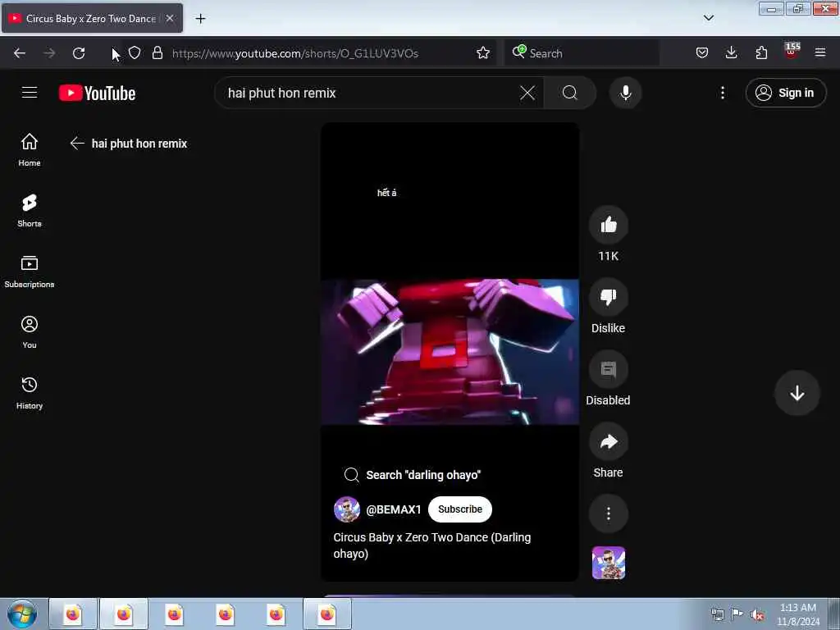List all tabs with the chevron
The width and height of the screenshot is (840, 630).
click(708, 18)
